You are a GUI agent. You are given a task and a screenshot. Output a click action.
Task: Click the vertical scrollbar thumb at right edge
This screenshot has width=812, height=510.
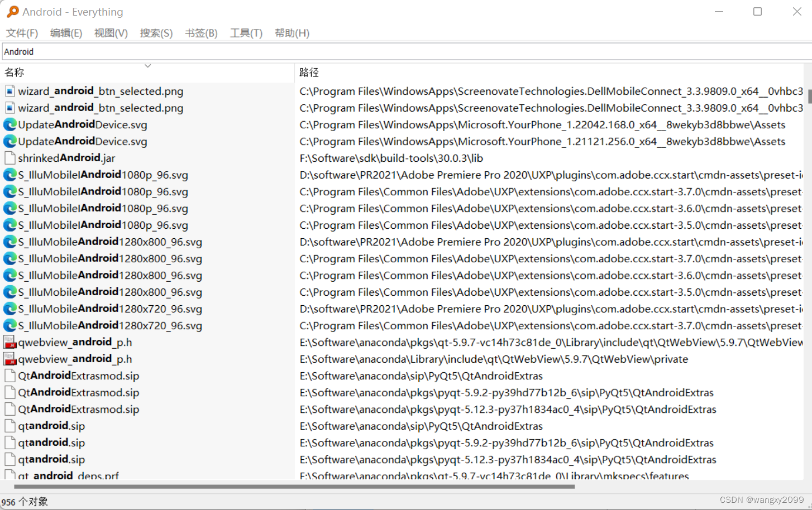(810, 96)
